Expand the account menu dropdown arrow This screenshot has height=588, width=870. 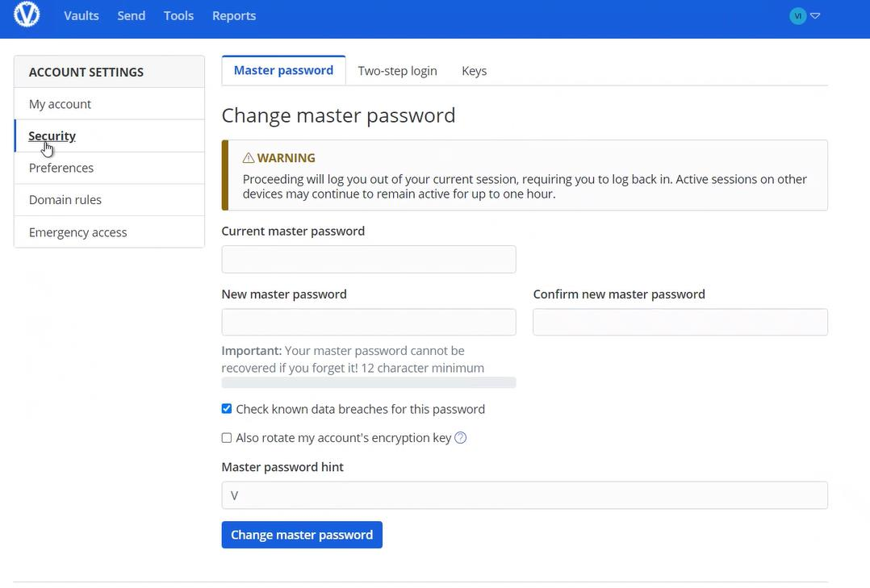point(815,15)
